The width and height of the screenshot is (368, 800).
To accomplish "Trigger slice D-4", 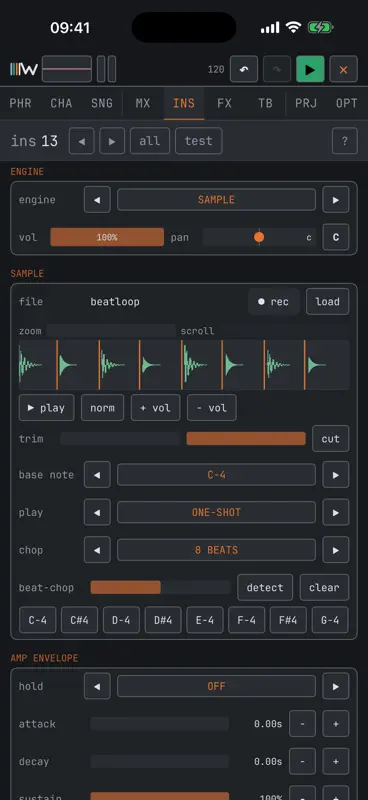I will pyautogui.click(x=121, y=620).
